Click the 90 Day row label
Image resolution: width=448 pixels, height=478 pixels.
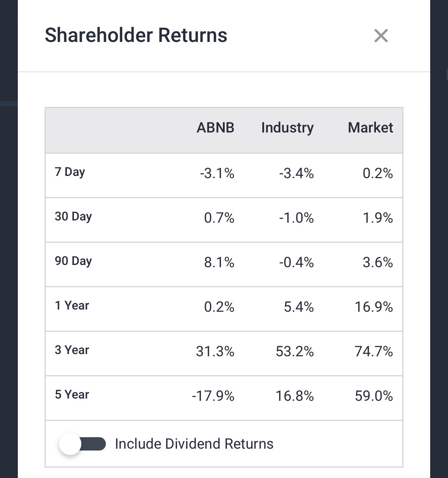[73, 261]
